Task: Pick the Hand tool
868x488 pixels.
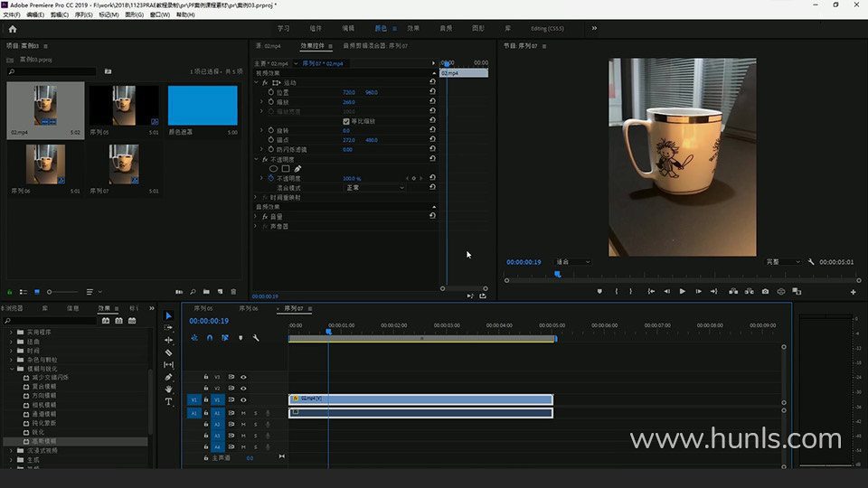Action: tap(168, 389)
